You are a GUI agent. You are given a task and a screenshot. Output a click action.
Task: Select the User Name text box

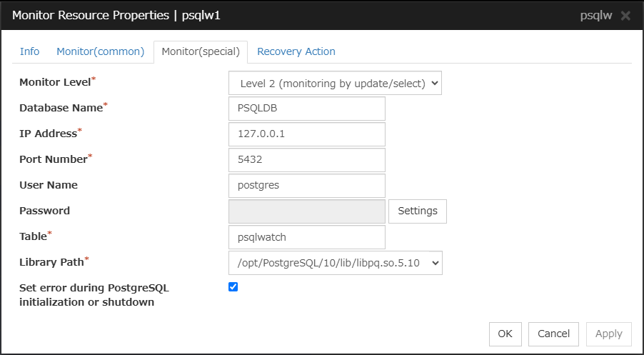pyautogui.click(x=307, y=186)
